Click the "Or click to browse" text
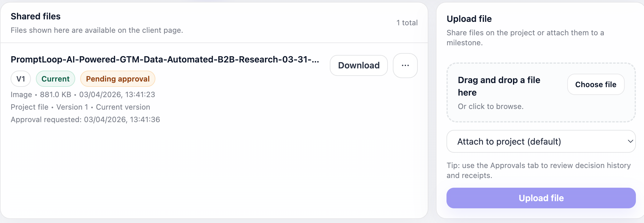The width and height of the screenshot is (644, 223). click(490, 107)
